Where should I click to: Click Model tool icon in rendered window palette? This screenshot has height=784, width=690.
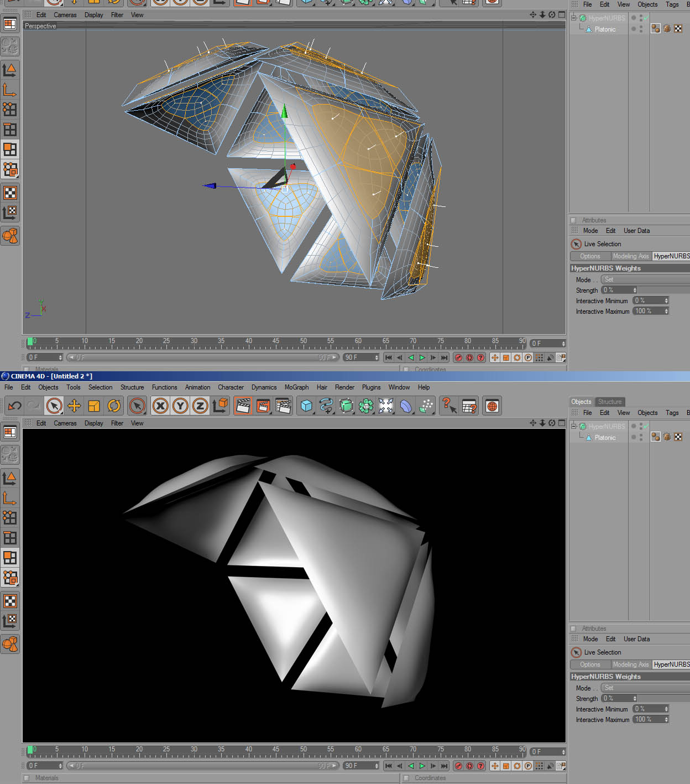(10, 477)
